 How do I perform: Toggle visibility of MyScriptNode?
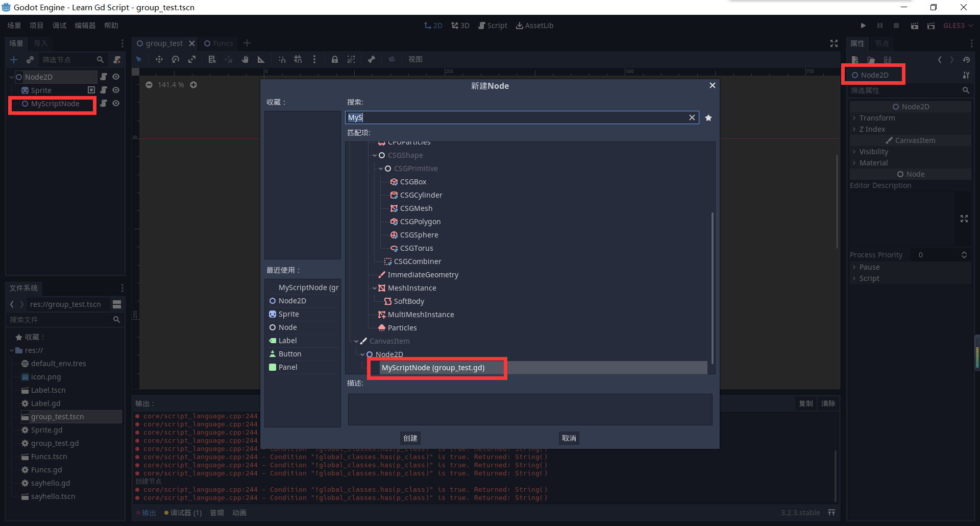[x=116, y=103]
